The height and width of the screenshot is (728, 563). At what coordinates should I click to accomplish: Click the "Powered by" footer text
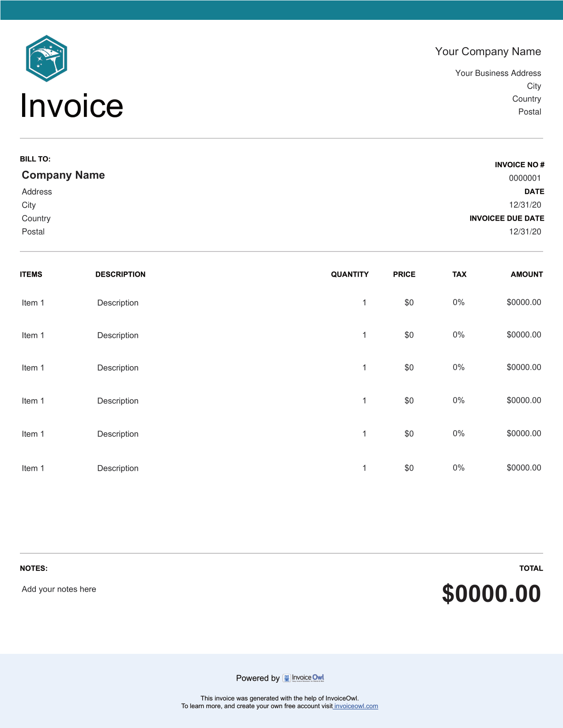[x=258, y=678]
